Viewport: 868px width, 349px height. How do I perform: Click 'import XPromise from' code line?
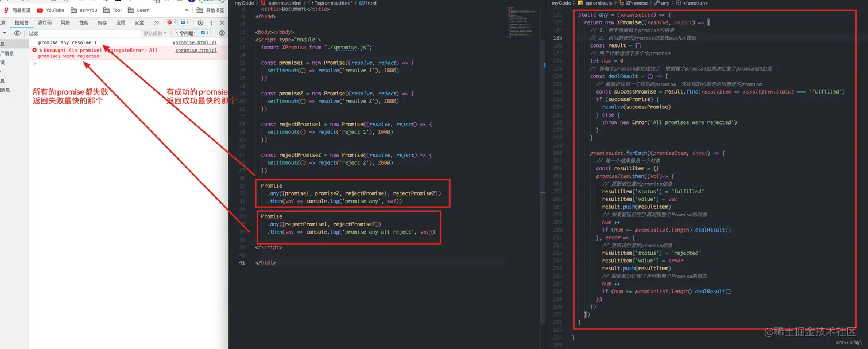[316, 47]
